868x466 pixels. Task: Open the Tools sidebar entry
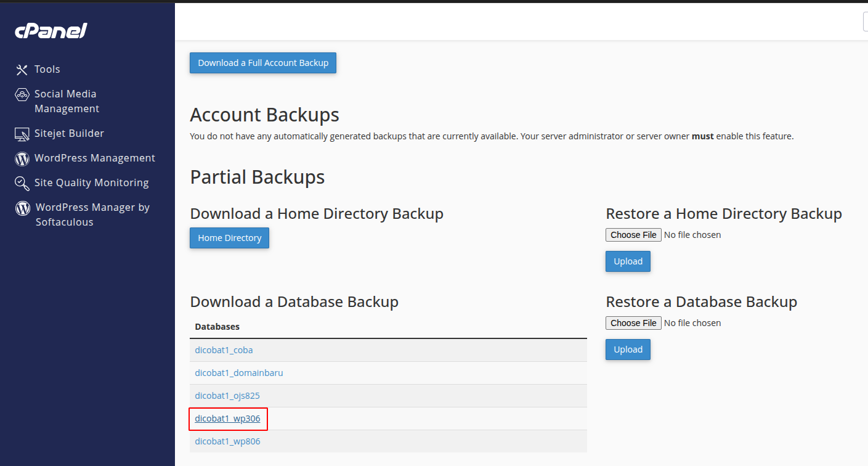tap(47, 69)
